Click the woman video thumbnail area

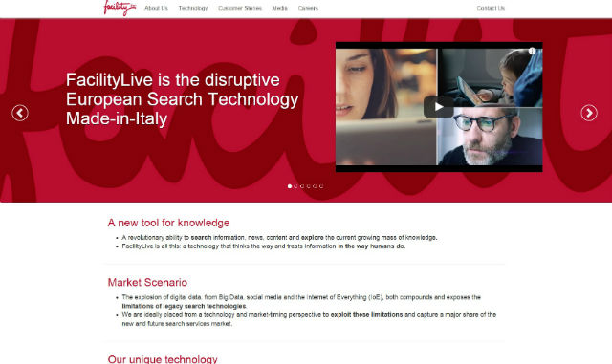coord(385,106)
